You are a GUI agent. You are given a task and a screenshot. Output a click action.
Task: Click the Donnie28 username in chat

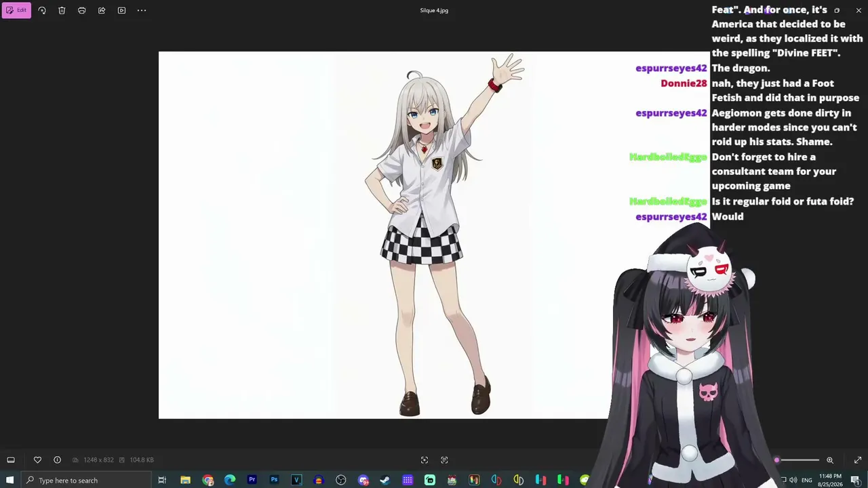(x=684, y=83)
